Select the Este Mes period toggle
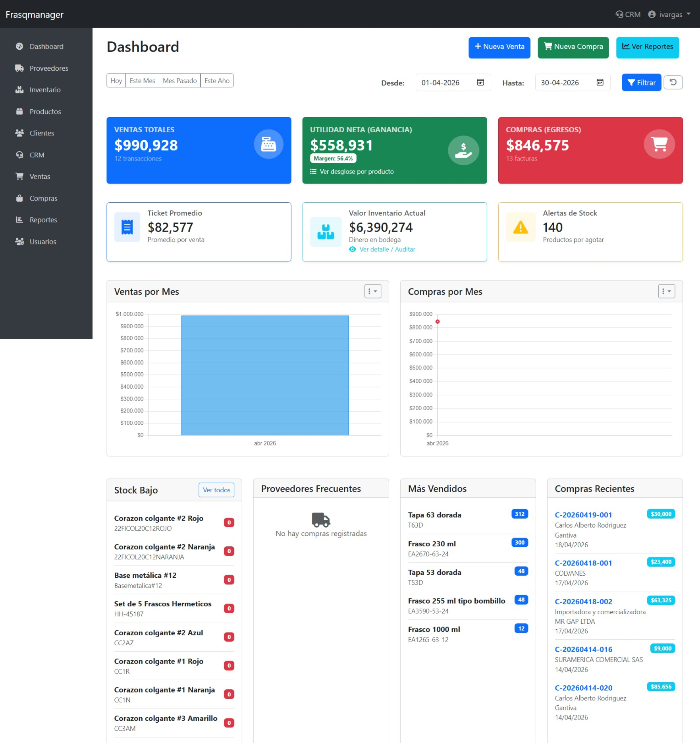Viewport: 700px width, 743px height. pyautogui.click(x=142, y=80)
